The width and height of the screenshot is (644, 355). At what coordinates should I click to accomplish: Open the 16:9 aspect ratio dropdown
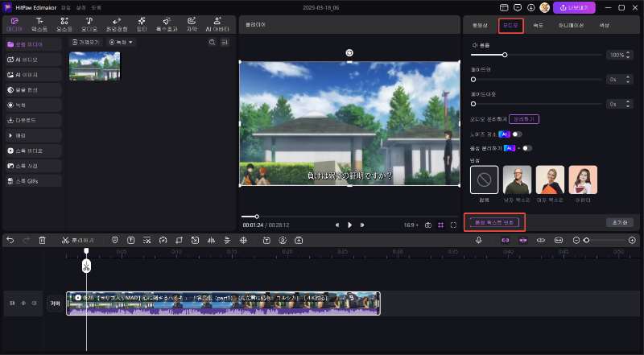[411, 225]
